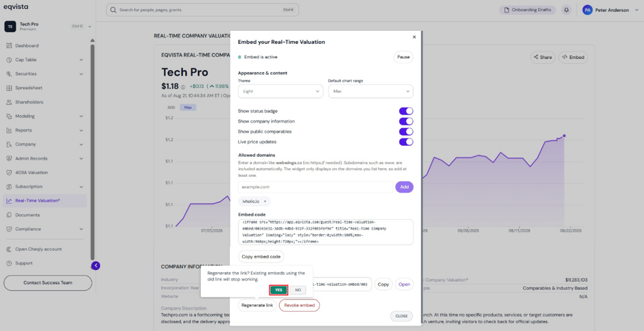Click the Onboarding Drafts button
The height and width of the screenshot is (331, 644).
point(528,10)
